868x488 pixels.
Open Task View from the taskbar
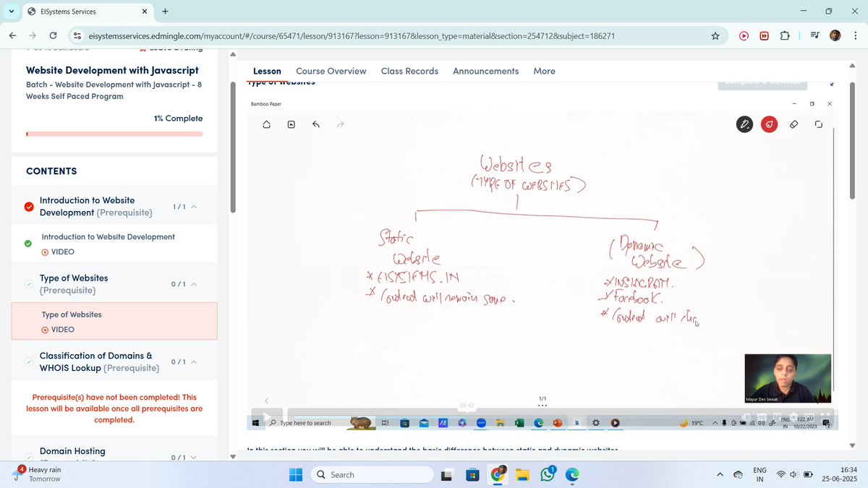(448, 474)
